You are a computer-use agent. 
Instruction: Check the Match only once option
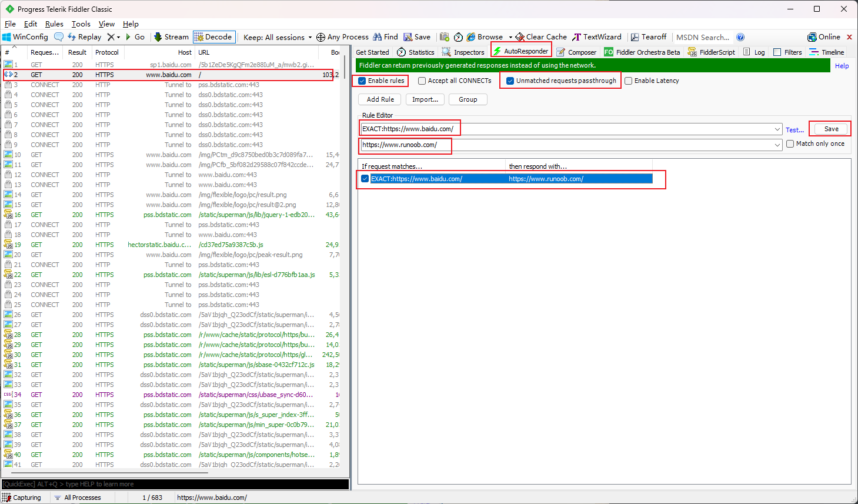[790, 143]
